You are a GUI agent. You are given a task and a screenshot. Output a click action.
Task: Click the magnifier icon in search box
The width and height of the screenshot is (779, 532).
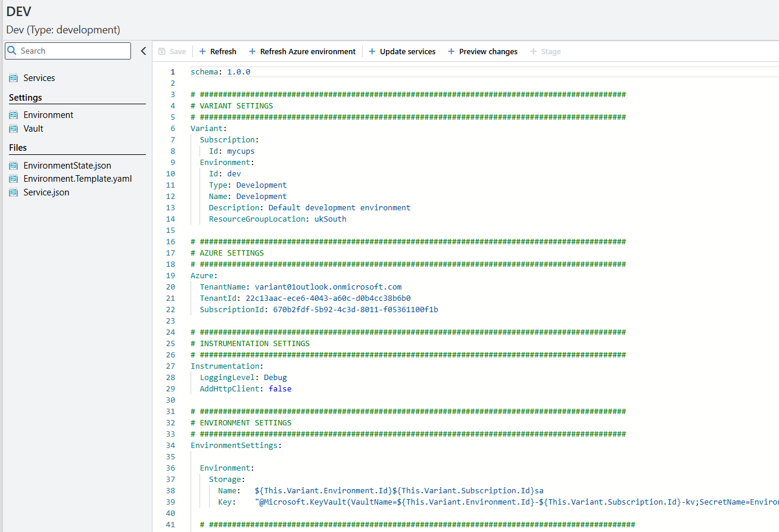pyautogui.click(x=12, y=51)
